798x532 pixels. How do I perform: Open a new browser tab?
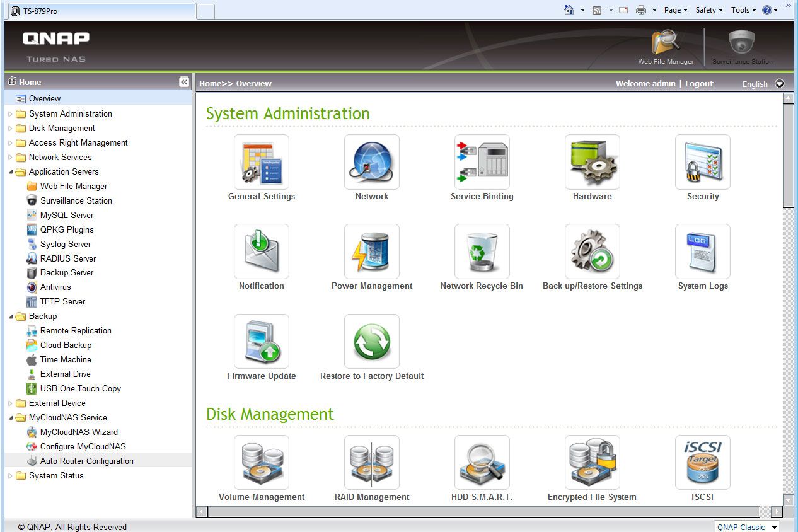pyautogui.click(x=205, y=11)
